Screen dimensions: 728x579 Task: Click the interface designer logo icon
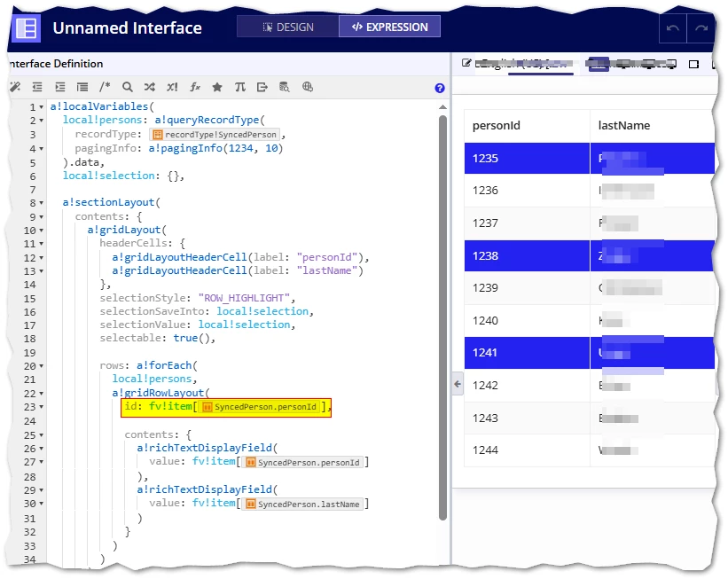pyautogui.click(x=26, y=27)
